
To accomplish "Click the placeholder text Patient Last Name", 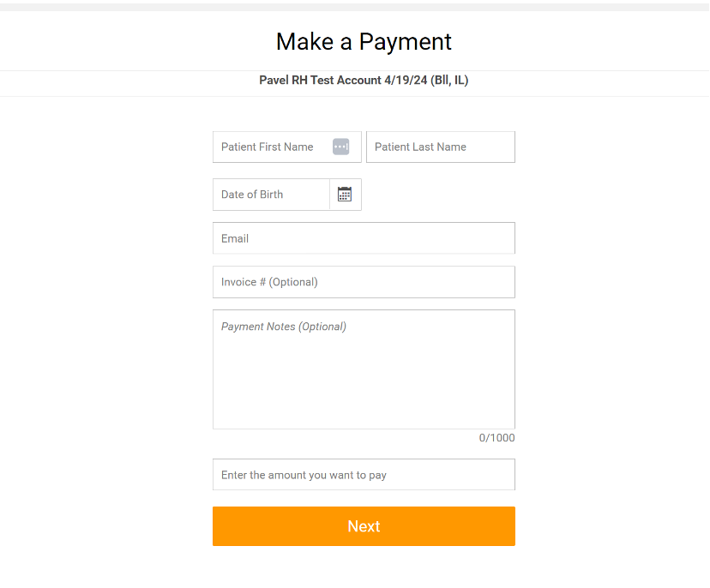I will pyautogui.click(x=420, y=147).
